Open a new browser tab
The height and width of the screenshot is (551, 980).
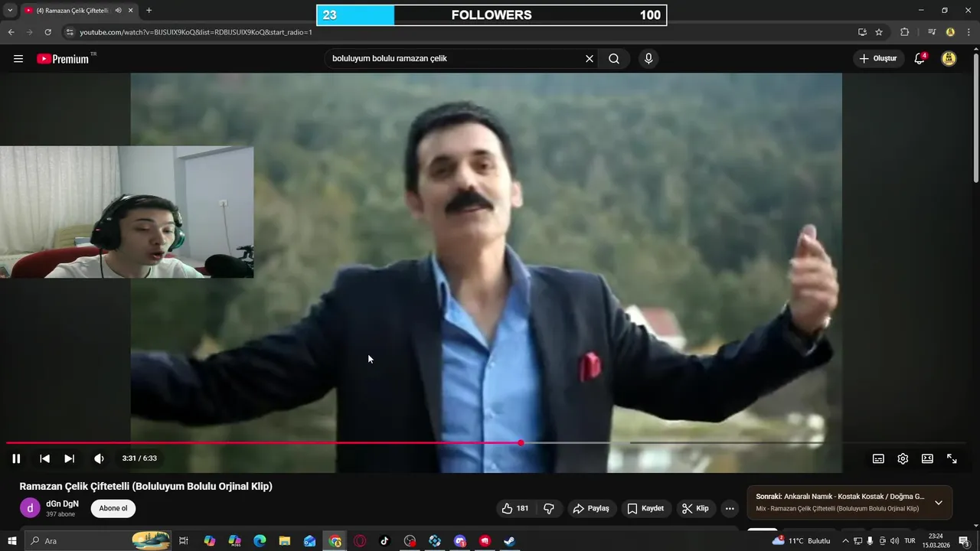pyautogui.click(x=149, y=11)
